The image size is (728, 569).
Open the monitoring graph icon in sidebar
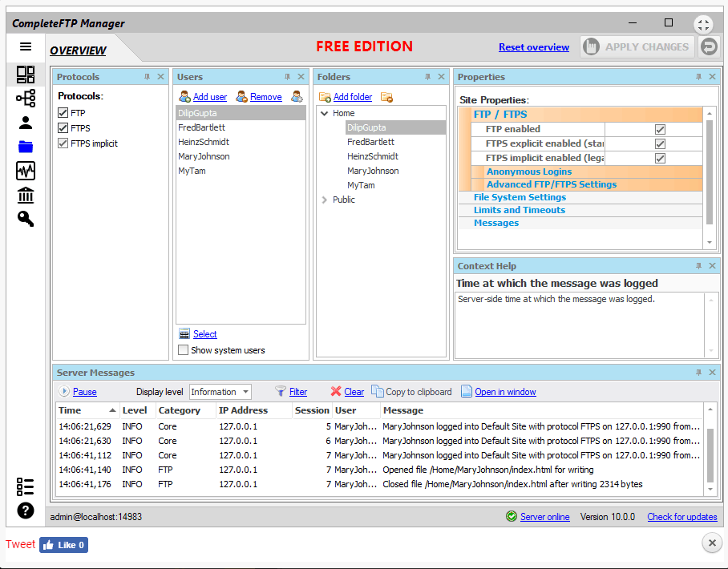[26, 171]
